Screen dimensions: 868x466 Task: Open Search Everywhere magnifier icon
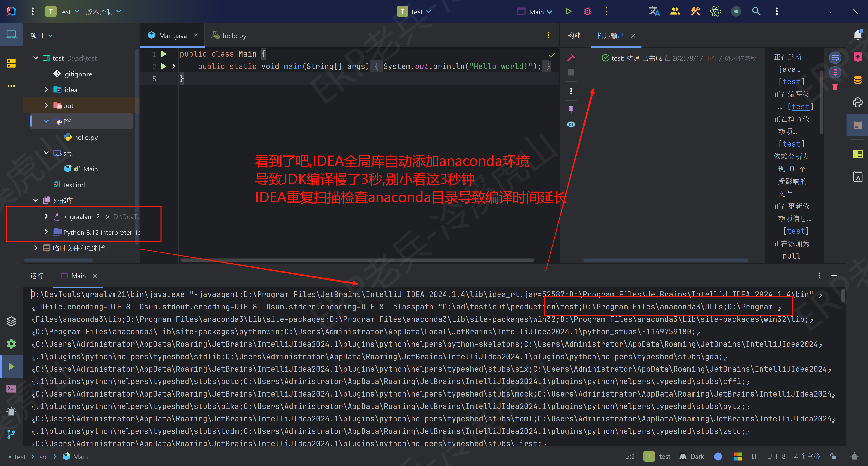click(x=756, y=12)
